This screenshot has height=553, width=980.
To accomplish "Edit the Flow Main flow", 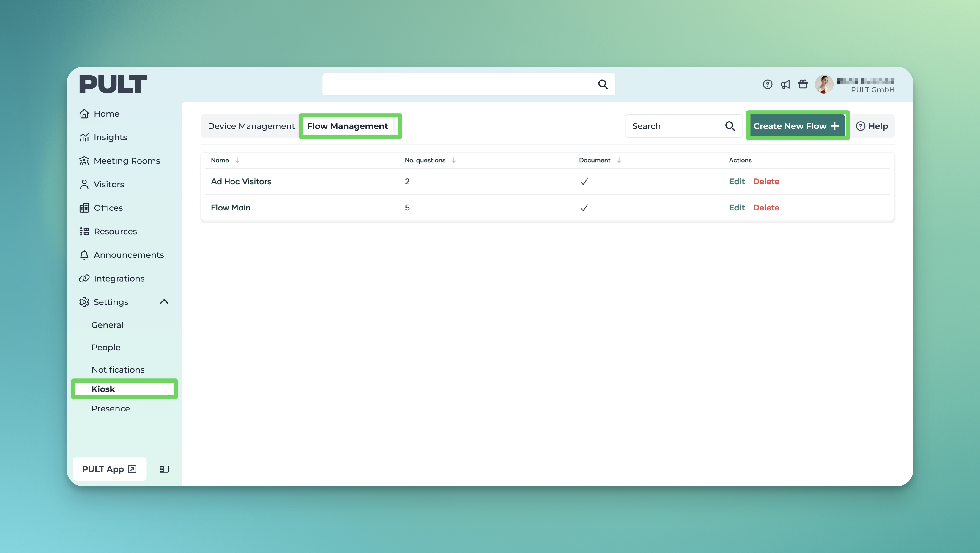I will (737, 208).
